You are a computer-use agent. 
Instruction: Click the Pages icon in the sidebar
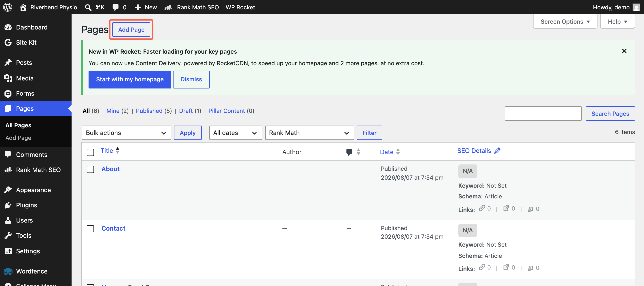[x=8, y=108]
